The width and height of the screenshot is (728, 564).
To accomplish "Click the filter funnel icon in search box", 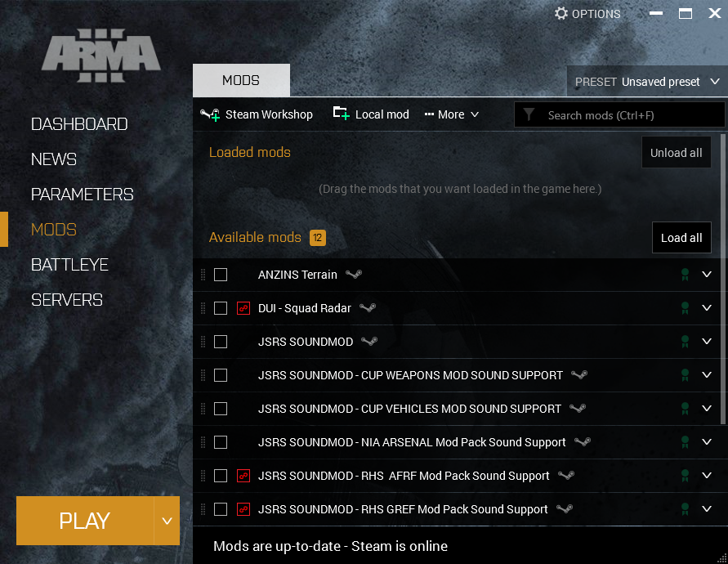I will (x=529, y=114).
